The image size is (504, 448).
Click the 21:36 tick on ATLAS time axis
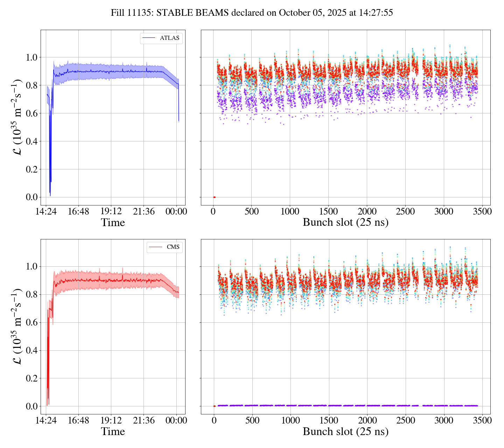click(143, 211)
